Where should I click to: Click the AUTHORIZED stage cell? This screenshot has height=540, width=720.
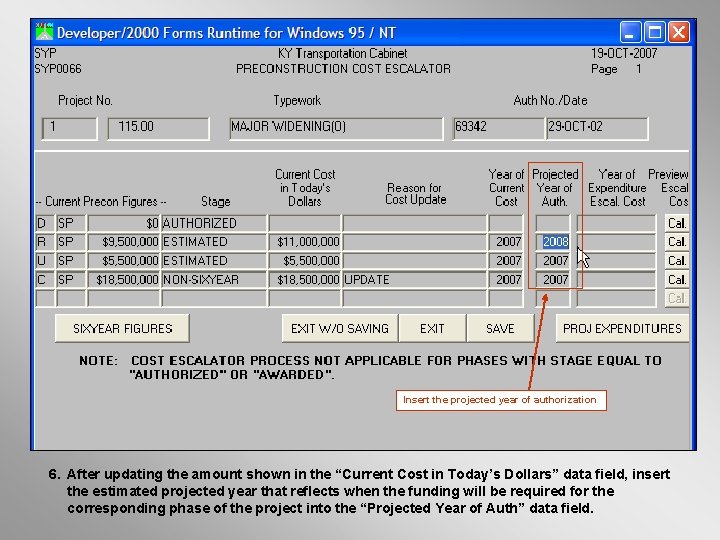[214, 223]
